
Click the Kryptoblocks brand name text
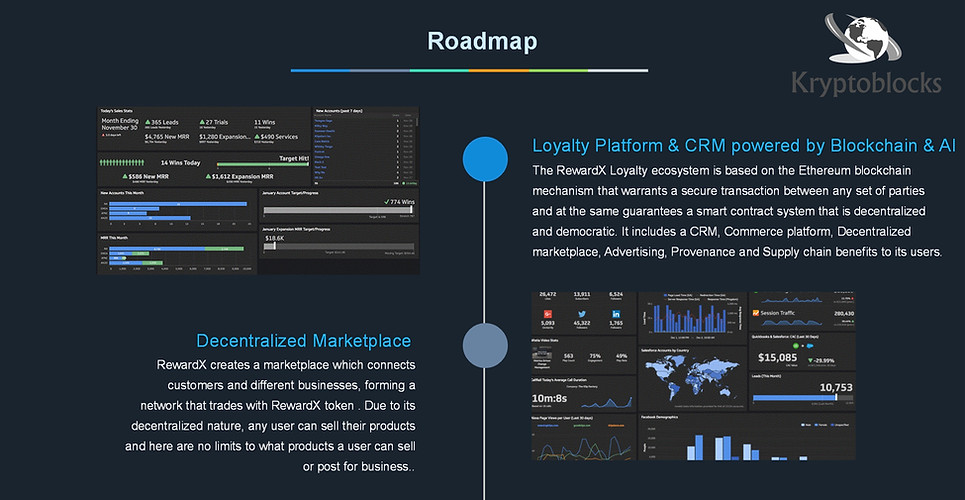pyautogui.click(x=867, y=83)
